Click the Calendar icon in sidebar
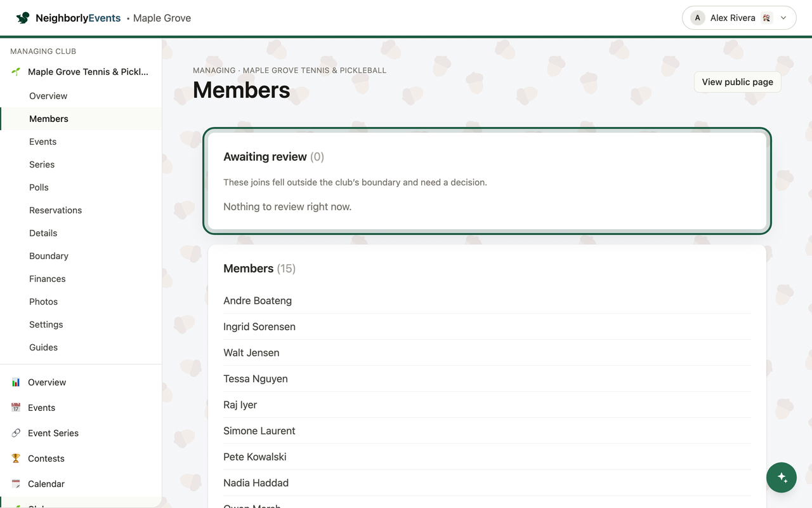The image size is (812, 508). pos(16,484)
